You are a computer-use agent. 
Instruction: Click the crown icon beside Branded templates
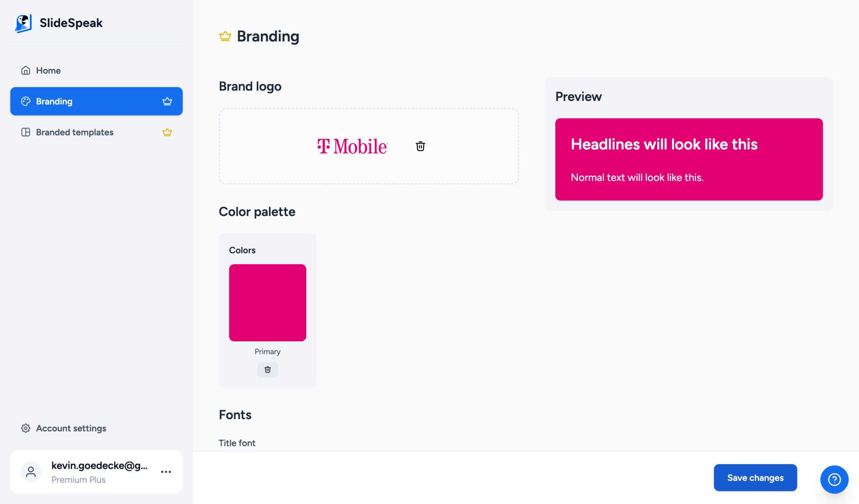pos(167,132)
